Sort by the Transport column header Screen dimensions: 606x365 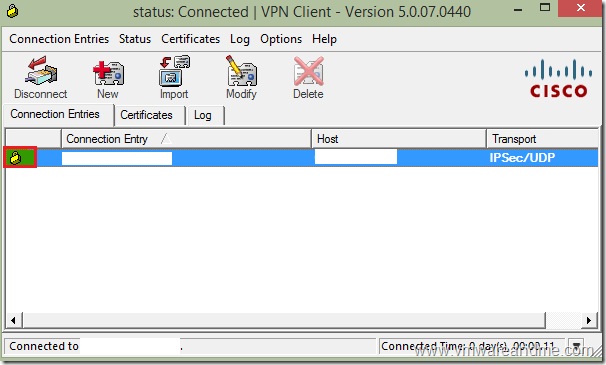[x=543, y=139]
